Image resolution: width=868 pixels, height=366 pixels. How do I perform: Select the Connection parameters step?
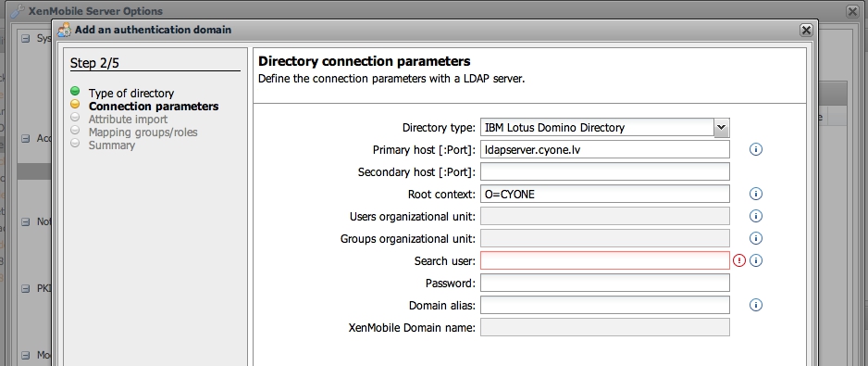pos(154,106)
